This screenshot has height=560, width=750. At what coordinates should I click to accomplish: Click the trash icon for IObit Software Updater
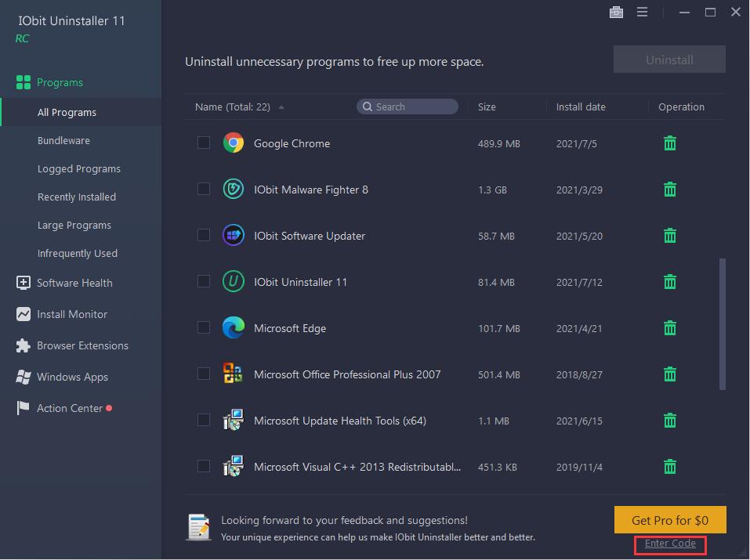pyautogui.click(x=669, y=236)
